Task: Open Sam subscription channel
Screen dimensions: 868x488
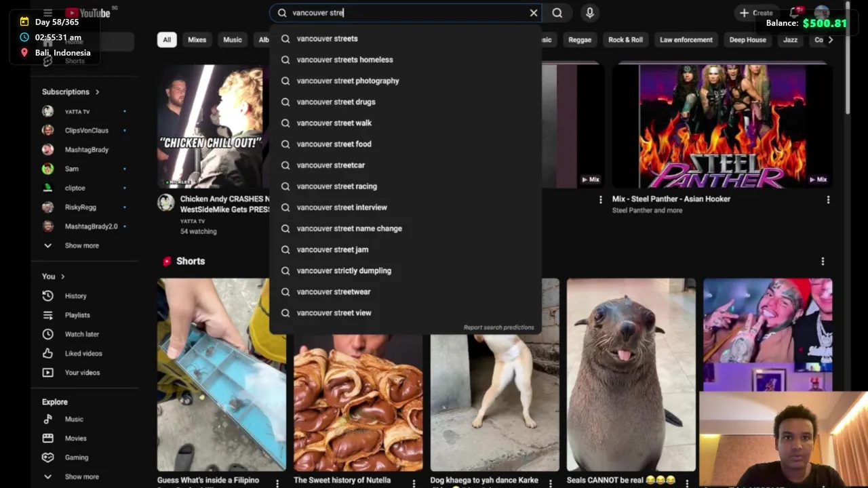Action: (x=85, y=169)
